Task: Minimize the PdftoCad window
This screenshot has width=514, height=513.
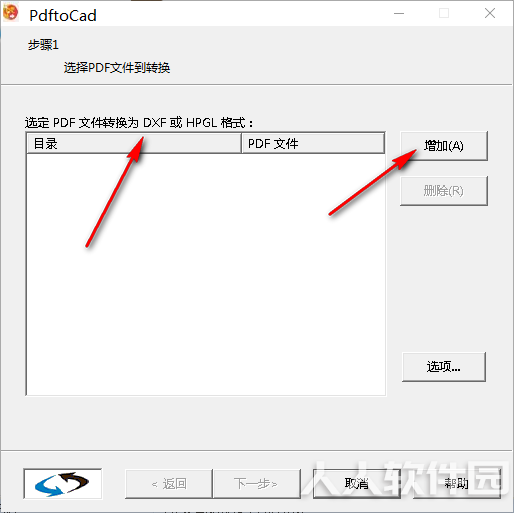Action: click(399, 14)
